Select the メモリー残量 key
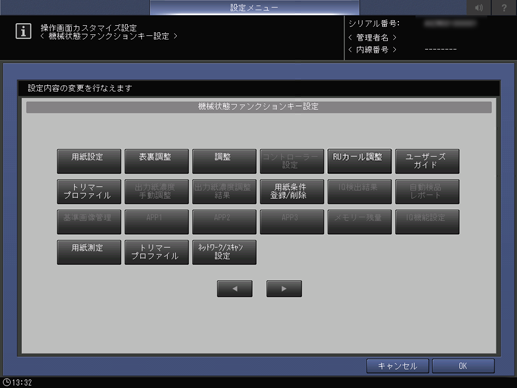 click(x=360, y=222)
